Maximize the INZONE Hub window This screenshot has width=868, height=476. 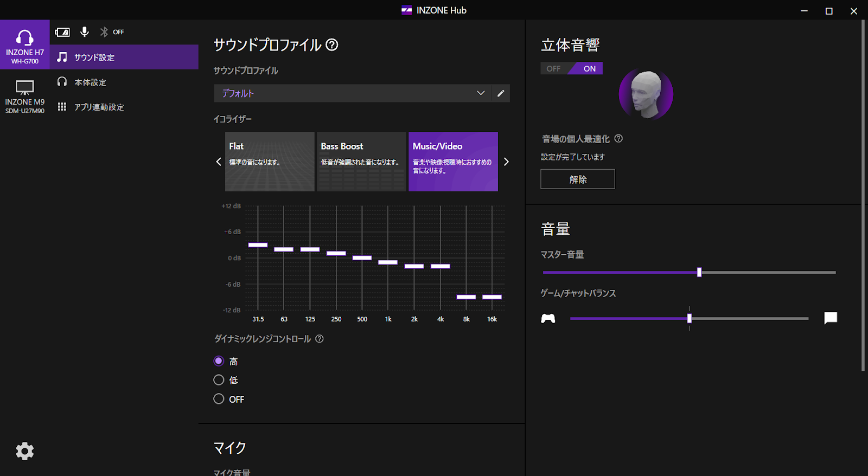[829, 10]
